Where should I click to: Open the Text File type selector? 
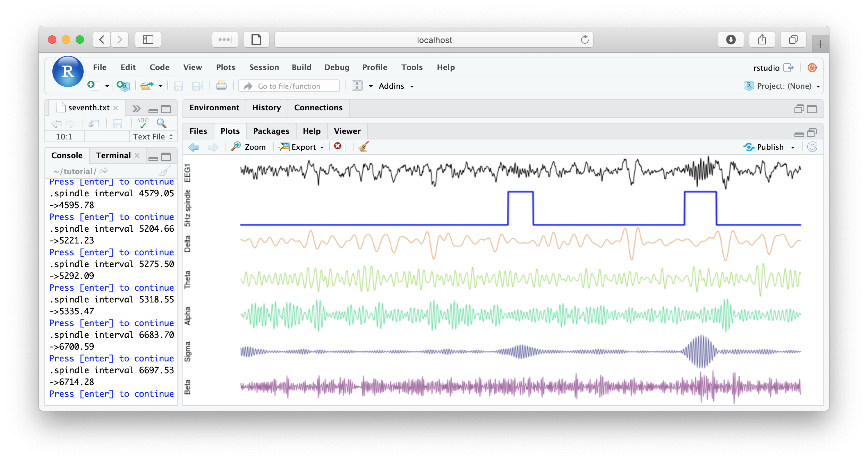coord(153,137)
